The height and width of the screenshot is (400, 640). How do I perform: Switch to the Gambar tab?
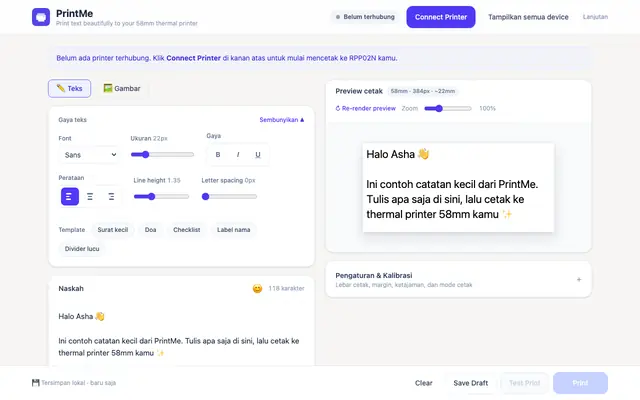[122, 89]
